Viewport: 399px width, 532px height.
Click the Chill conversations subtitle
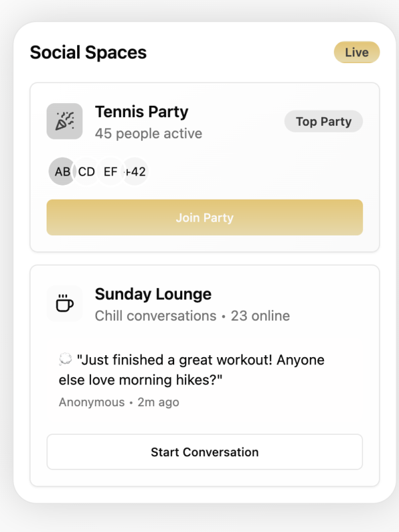(x=156, y=316)
